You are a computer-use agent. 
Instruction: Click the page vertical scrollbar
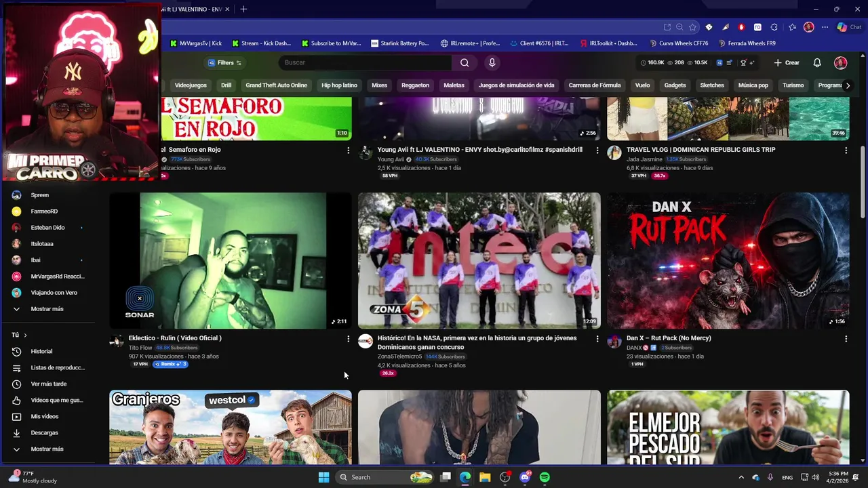pyautogui.click(x=863, y=182)
